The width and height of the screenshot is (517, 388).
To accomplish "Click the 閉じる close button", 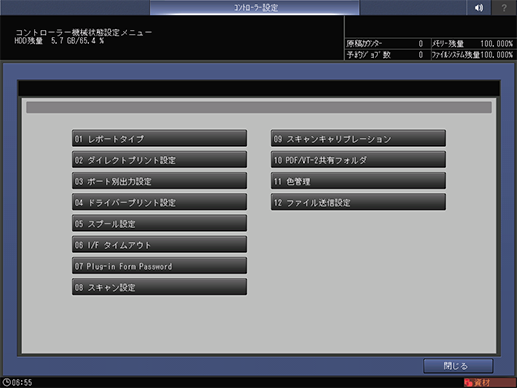I will [x=458, y=366].
